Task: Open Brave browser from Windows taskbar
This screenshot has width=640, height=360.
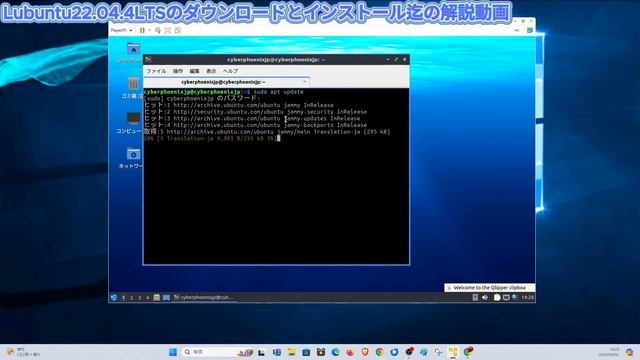Action: pos(365,352)
